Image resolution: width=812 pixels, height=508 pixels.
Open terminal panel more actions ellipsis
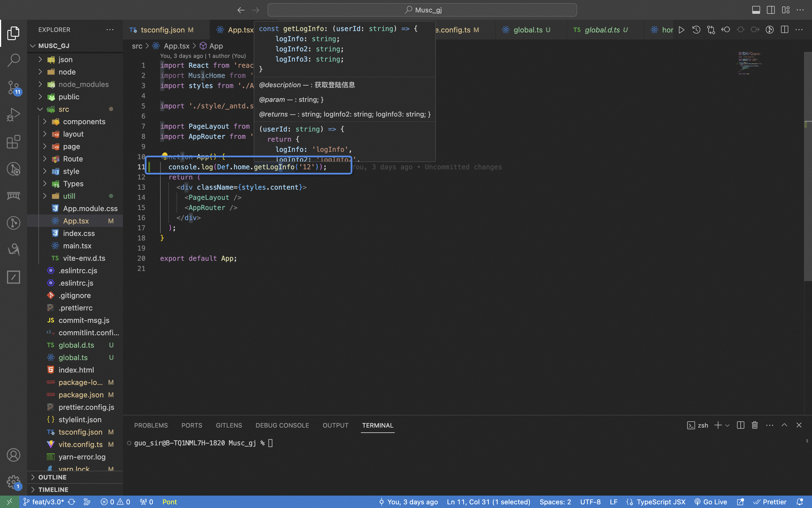pyautogui.click(x=770, y=425)
